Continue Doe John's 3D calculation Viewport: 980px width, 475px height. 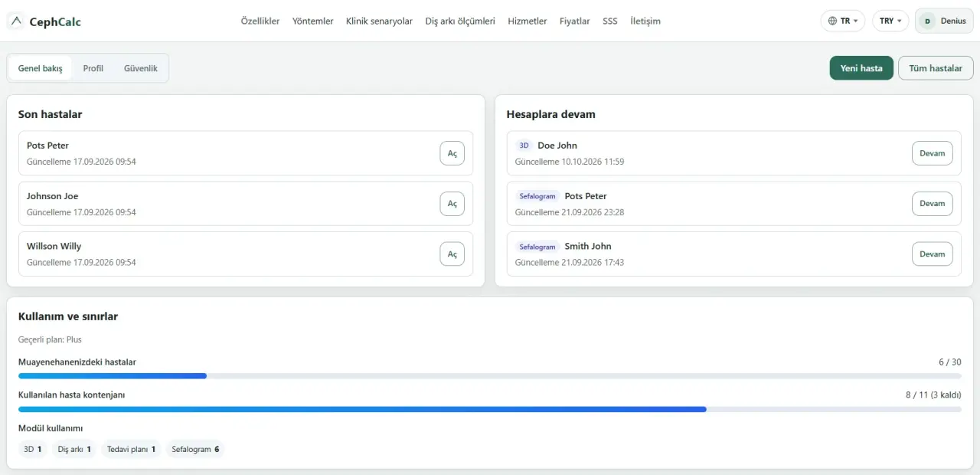933,153
